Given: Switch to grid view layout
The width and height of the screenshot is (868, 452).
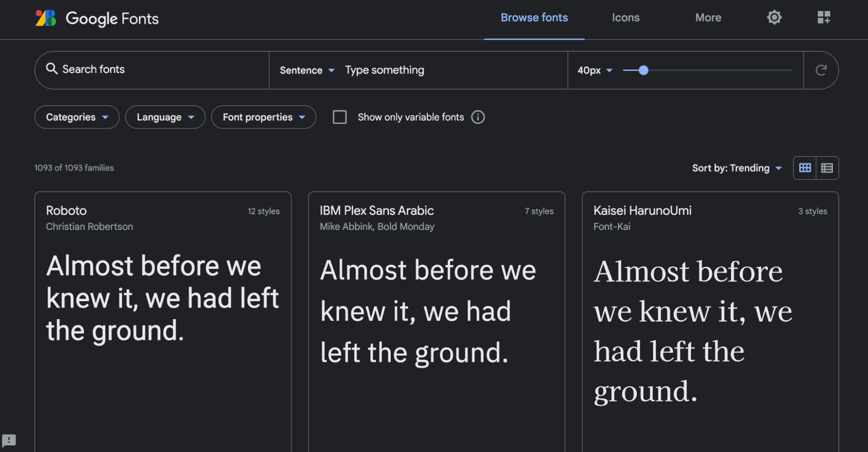Looking at the screenshot, I should point(805,168).
